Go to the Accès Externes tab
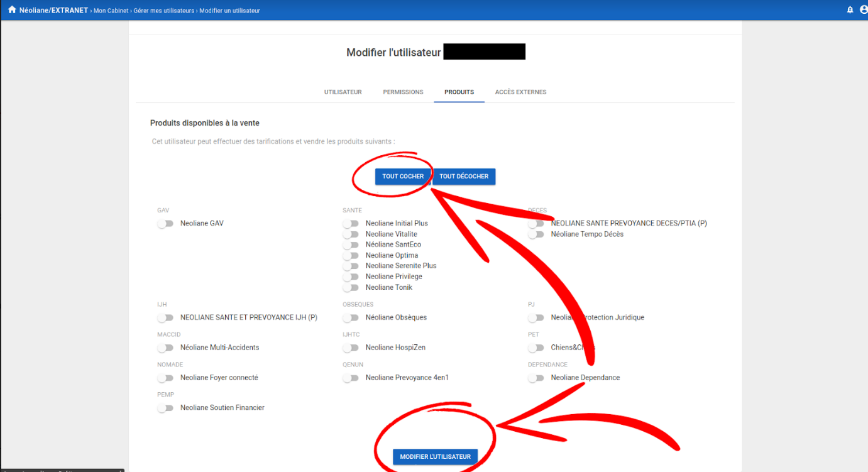 pos(520,92)
